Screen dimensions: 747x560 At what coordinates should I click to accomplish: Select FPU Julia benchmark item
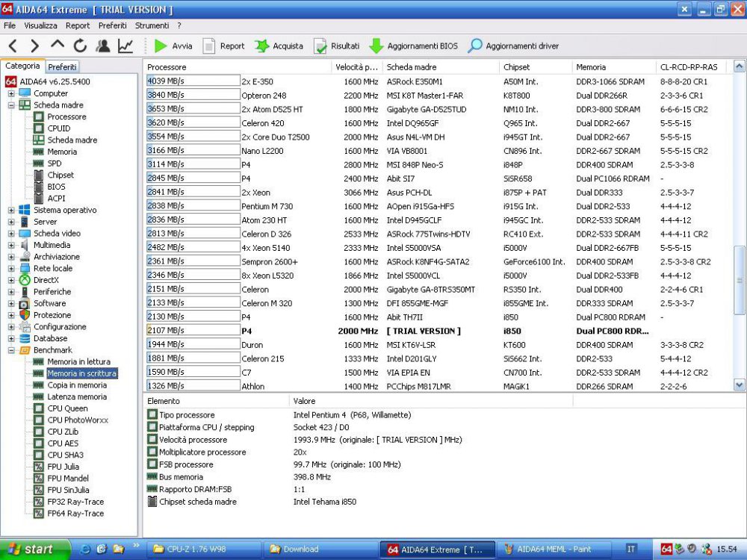click(x=63, y=467)
